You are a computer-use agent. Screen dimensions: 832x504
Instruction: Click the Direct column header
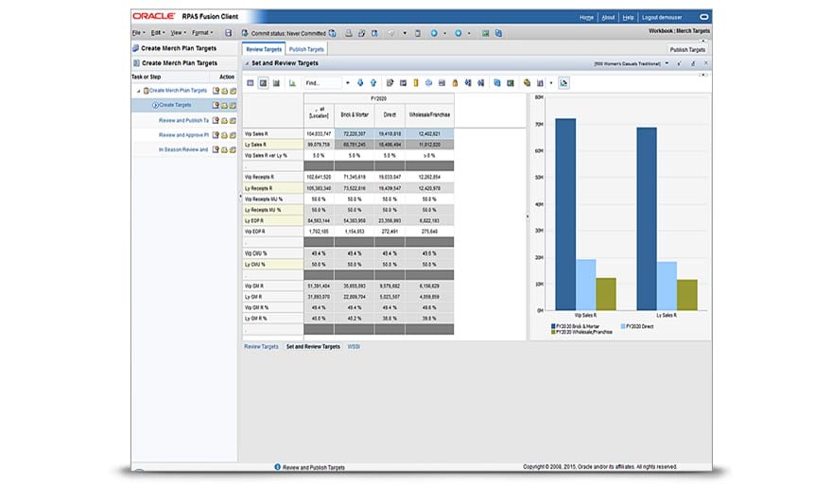(390, 115)
